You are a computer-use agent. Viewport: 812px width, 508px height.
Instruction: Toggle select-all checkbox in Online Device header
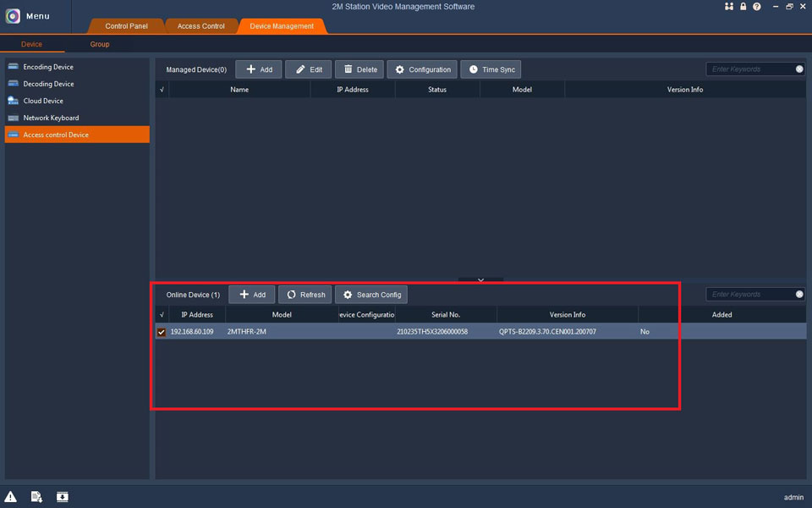pos(162,315)
